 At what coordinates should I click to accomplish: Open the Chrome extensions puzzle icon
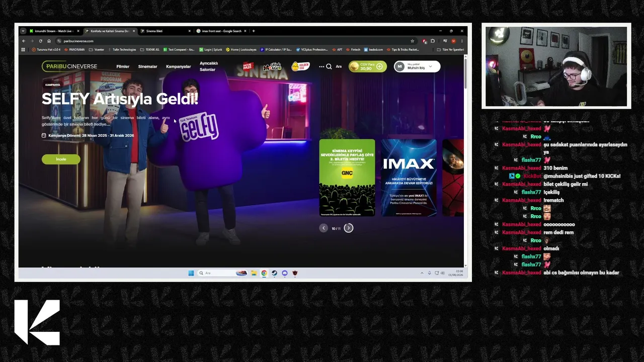pos(432,41)
